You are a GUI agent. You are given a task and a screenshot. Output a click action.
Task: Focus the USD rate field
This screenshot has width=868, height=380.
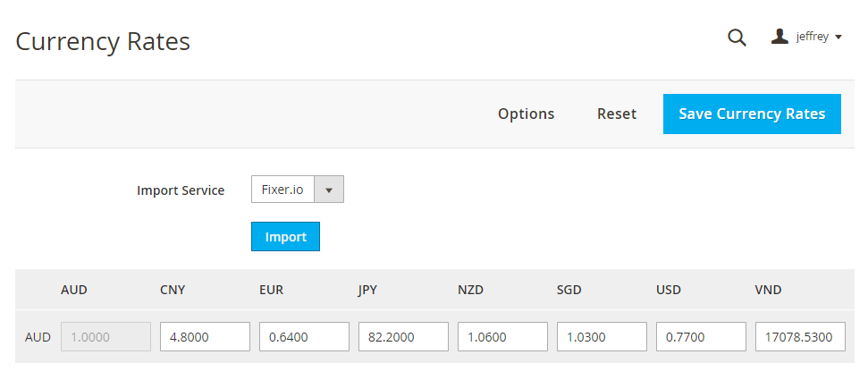click(x=701, y=337)
